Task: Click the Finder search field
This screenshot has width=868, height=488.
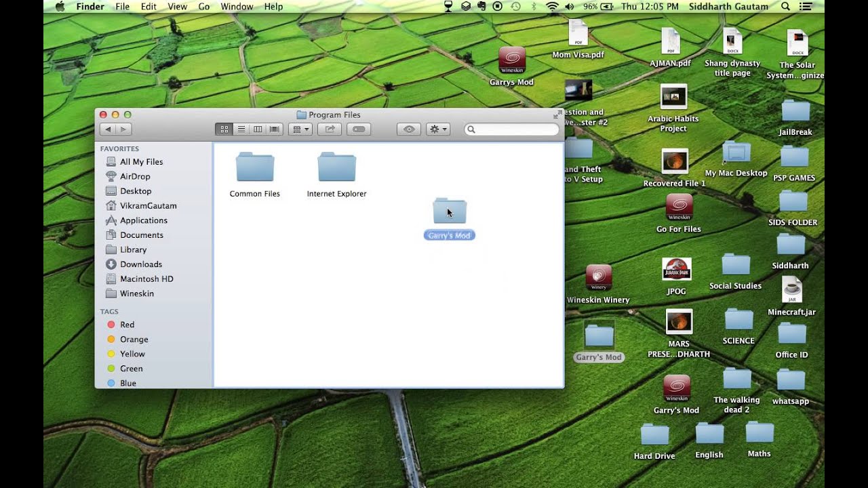Action: tap(511, 129)
